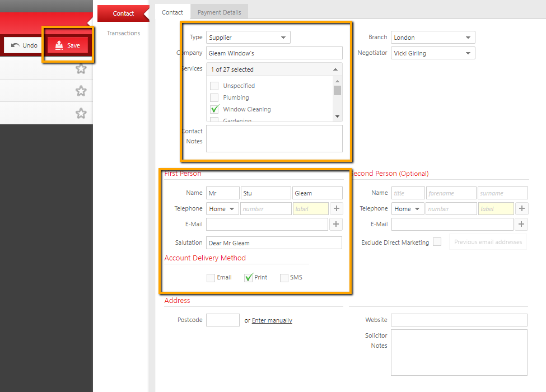
Task: Click the Save button
Action: coord(68,45)
